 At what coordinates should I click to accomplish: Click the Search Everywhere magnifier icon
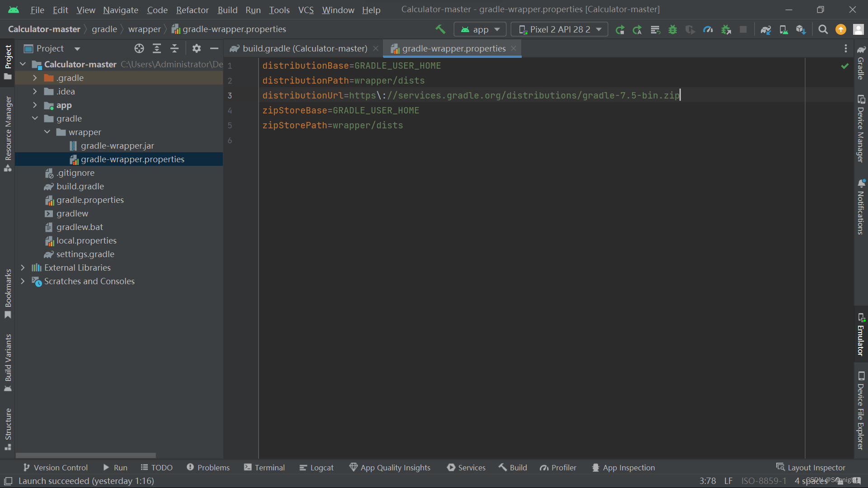click(823, 30)
